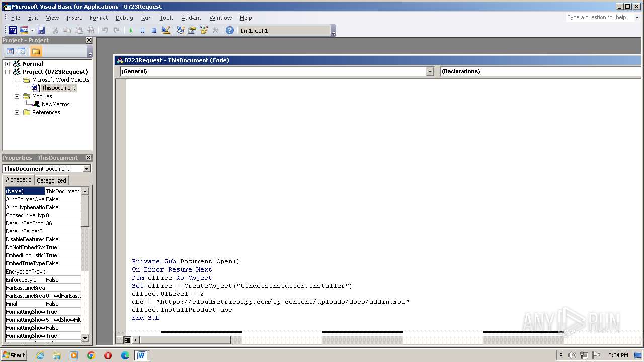Click the Redo toolbar icon
Viewport: 644px width, 362px height.
pyautogui.click(x=116, y=31)
